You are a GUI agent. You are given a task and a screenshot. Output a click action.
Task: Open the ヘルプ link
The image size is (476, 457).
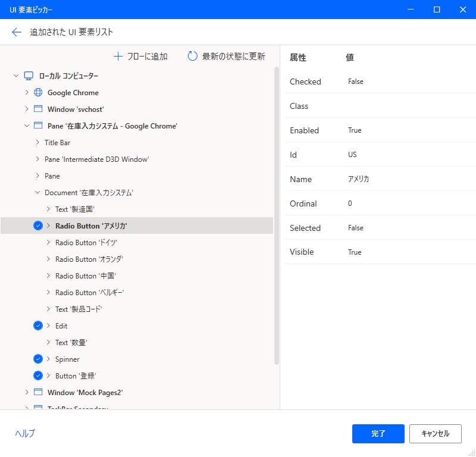(25, 433)
